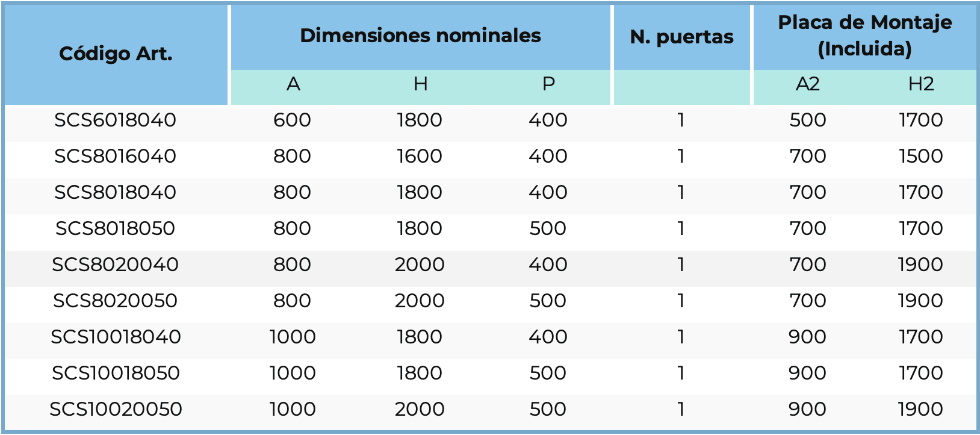The image size is (980, 435).
Task: Click the N. puertas column header
Action: (x=681, y=37)
